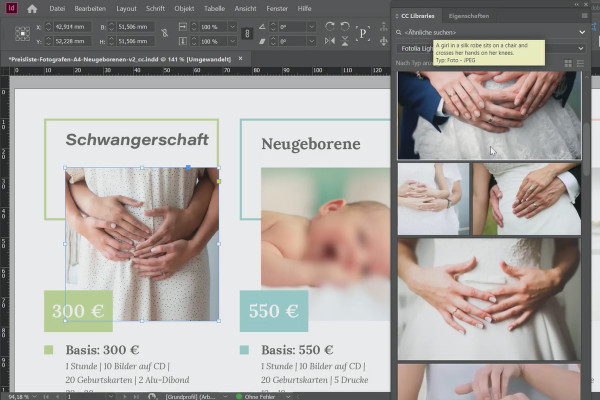The height and width of the screenshot is (400, 600).
Task: Open the Datei menu
Action: pos(57,8)
